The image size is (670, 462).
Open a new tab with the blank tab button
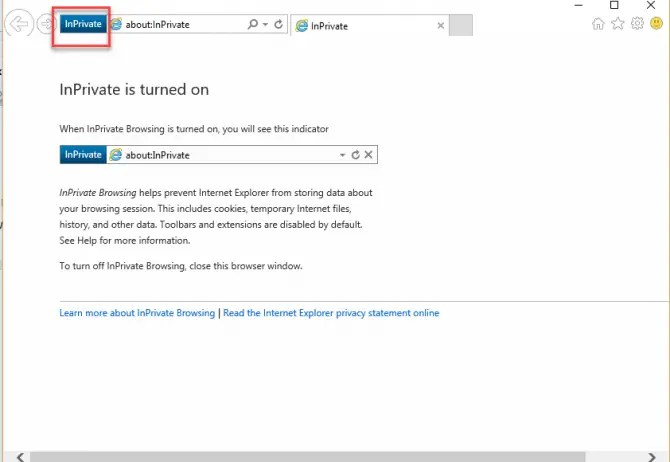pos(461,25)
